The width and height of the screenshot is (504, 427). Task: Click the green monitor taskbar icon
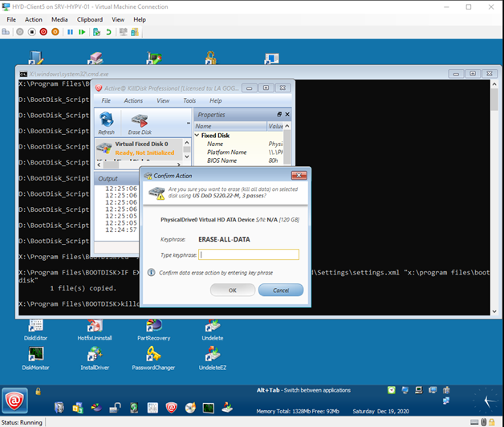click(209, 408)
